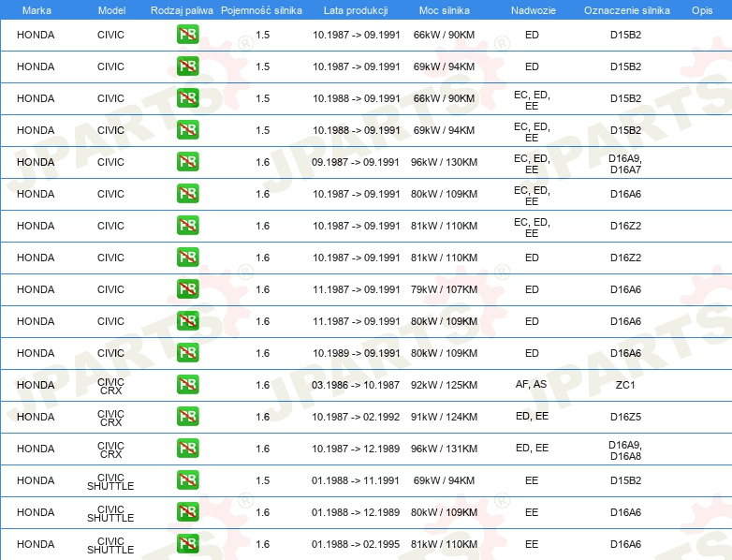Click the fuel icon in the 96kW / 130KM row

click(x=187, y=162)
